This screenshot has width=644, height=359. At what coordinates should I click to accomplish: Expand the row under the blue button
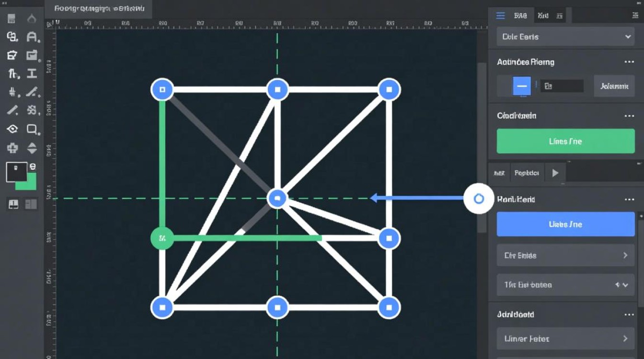(565, 256)
